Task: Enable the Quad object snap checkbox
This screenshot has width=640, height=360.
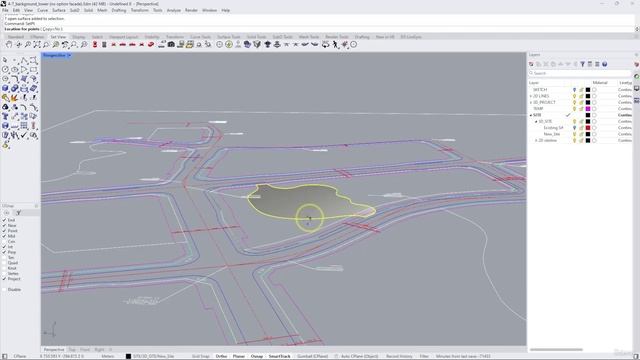Action: 4,263
